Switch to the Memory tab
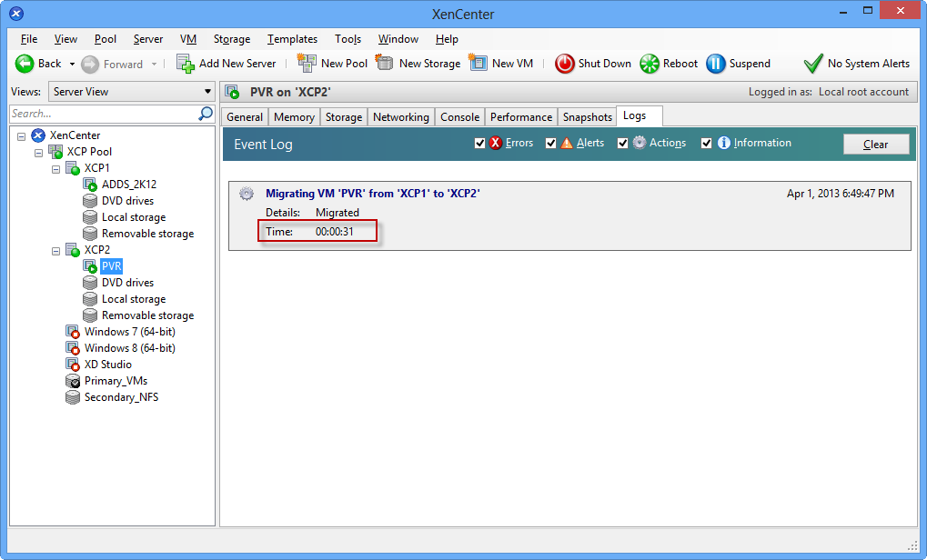 point(294,117)
